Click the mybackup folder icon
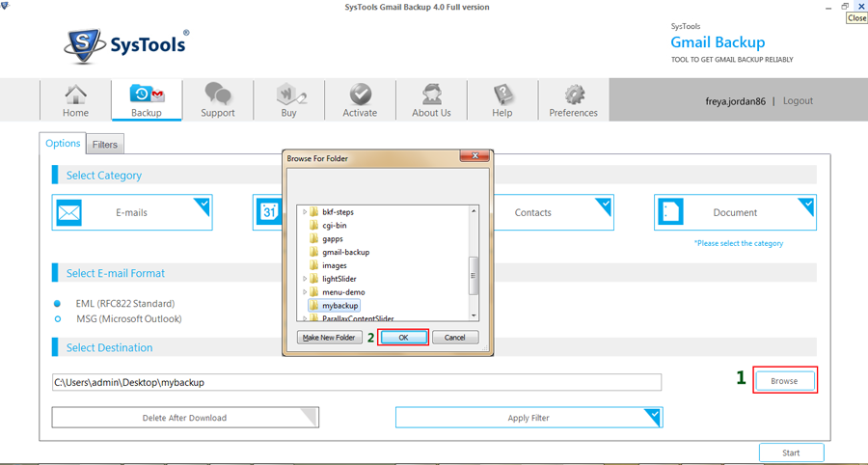The width and height of the screenshot is (868, 465). 313,305
